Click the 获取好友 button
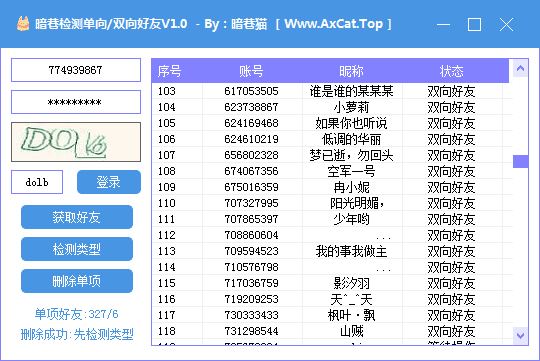 click(x=77, y=217)
